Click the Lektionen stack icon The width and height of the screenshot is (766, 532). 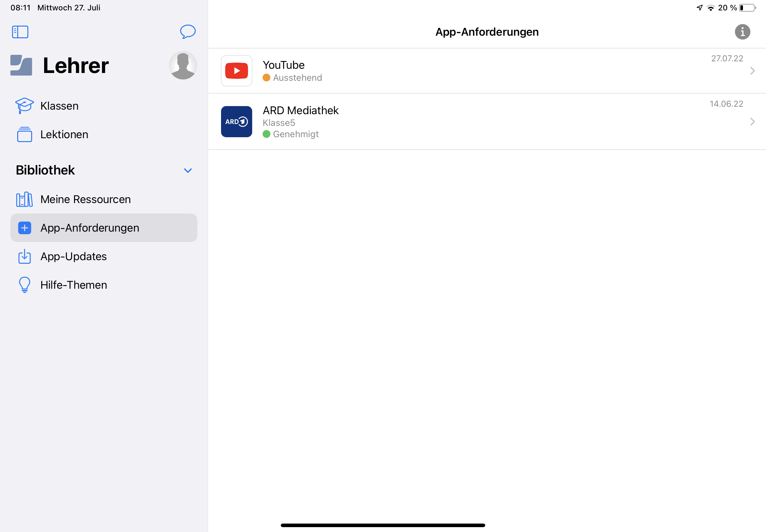click(x=25, y=135)
